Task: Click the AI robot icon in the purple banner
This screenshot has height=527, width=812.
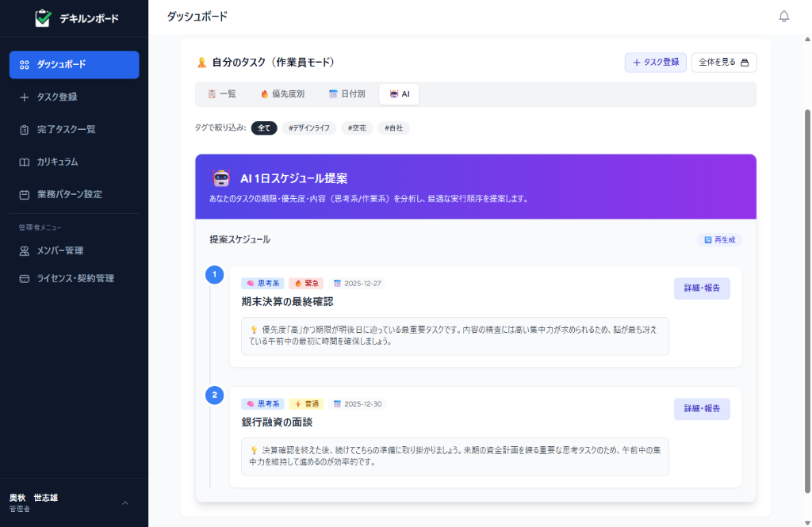Action: (218, 178)
